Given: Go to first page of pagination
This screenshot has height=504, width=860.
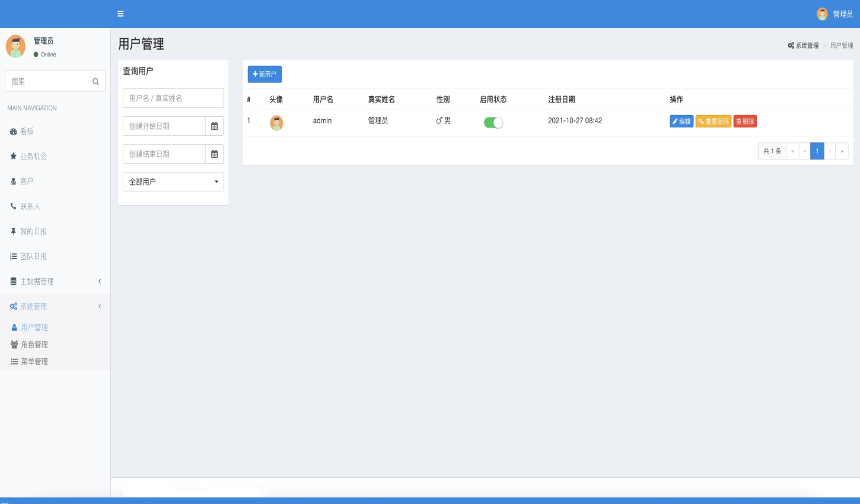Looking at the screenshot, I should 792,151.
